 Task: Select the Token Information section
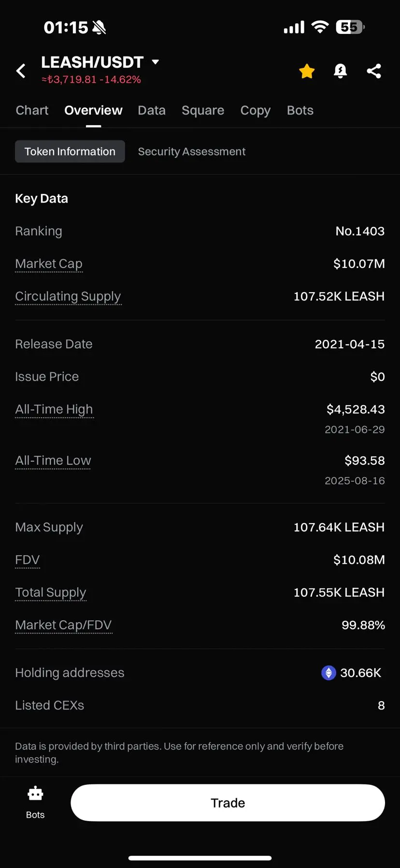[70, 151]
